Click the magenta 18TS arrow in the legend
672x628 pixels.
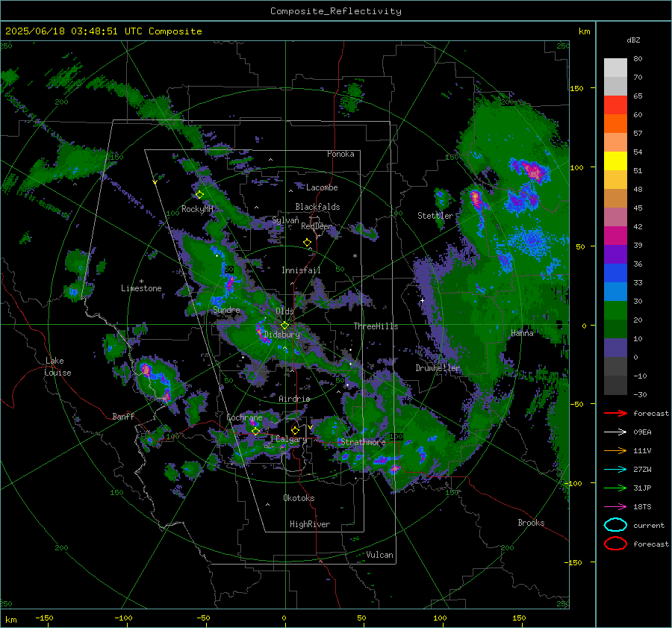(615, 507)
